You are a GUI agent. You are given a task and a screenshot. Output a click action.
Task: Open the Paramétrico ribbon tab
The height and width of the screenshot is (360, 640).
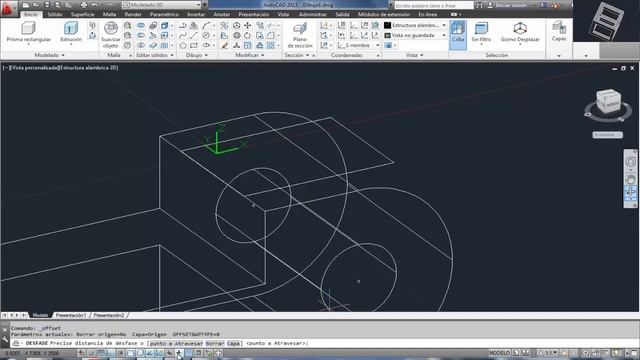tap(164, 14)
